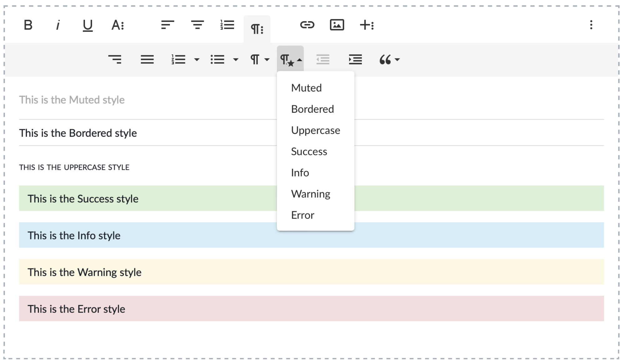The width and height of the screenshot is (625, 364).
Task: Align text left
Action: coord(167,25)
